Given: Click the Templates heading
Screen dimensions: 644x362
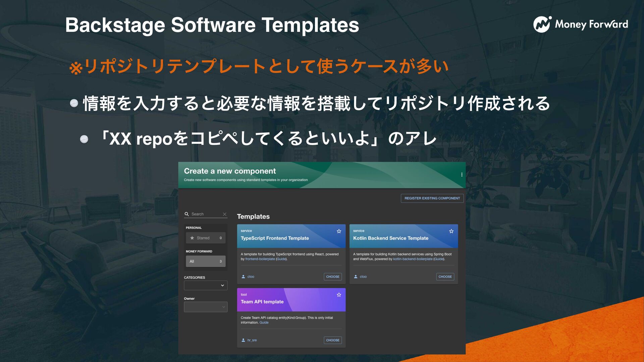Looking at the screenshot, I should (x=253, y=217).
